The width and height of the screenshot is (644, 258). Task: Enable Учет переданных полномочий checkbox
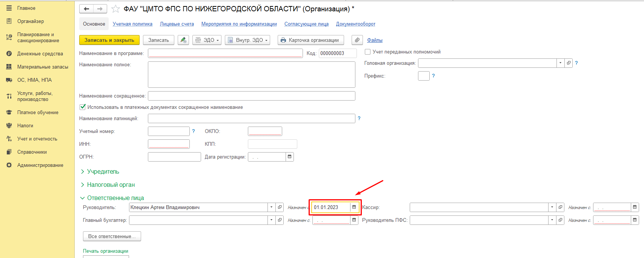tap(368, 52)
